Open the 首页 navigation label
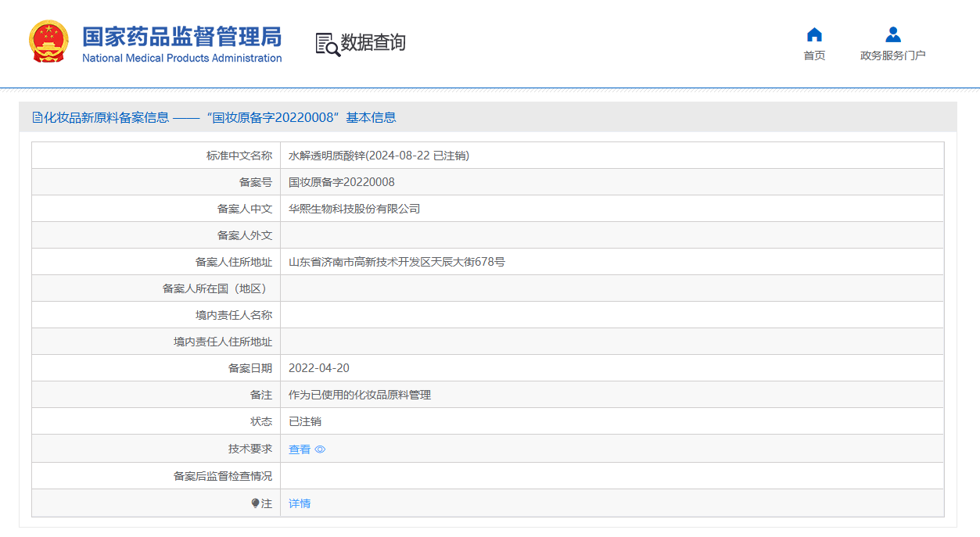 click(814, 55)
